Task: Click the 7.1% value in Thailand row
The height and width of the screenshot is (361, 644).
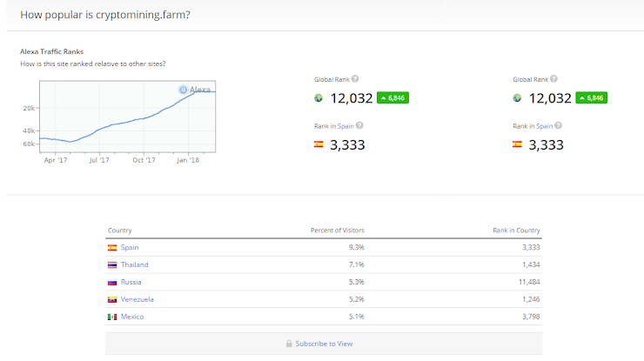Action: point(357,264)
